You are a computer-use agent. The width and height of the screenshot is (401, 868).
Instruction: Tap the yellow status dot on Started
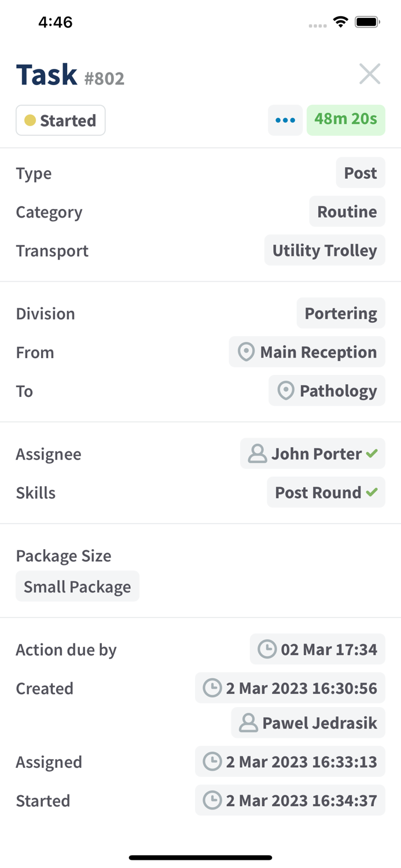(30, 120)
